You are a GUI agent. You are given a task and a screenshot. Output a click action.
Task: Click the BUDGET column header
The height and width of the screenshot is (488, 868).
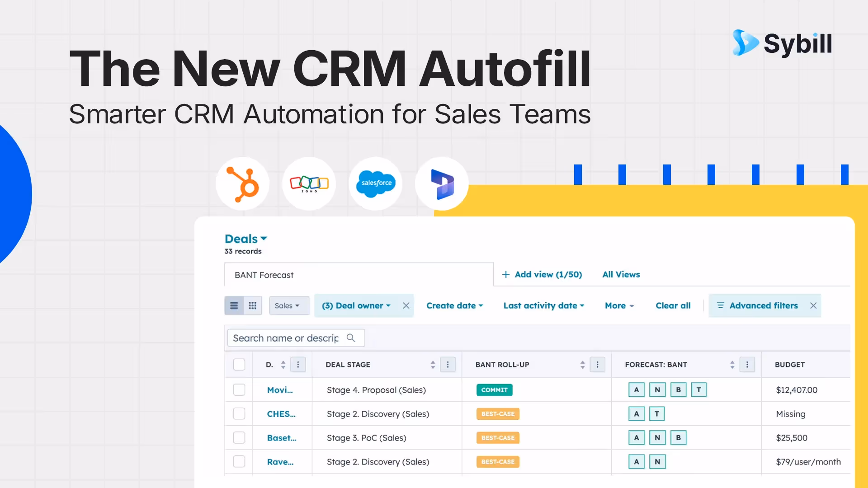790,365
